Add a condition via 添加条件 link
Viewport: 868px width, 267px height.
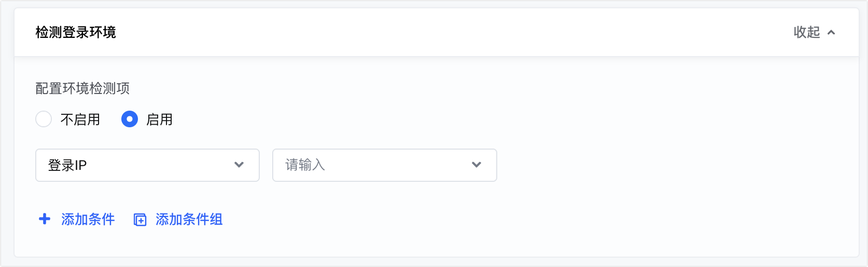88,219
